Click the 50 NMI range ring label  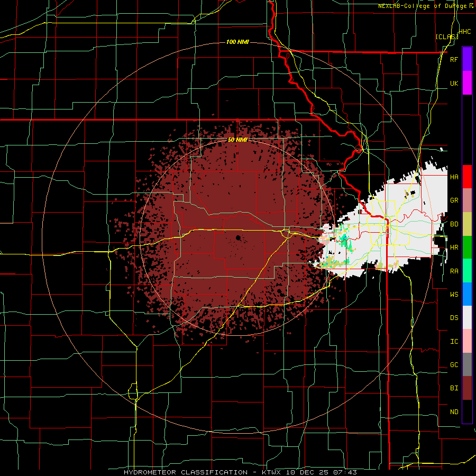pos(237,140)
